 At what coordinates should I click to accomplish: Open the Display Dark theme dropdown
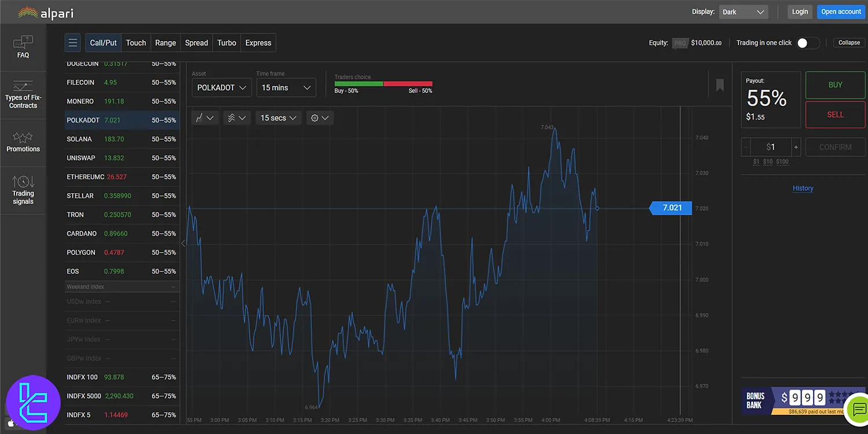[x=744, y=12]
